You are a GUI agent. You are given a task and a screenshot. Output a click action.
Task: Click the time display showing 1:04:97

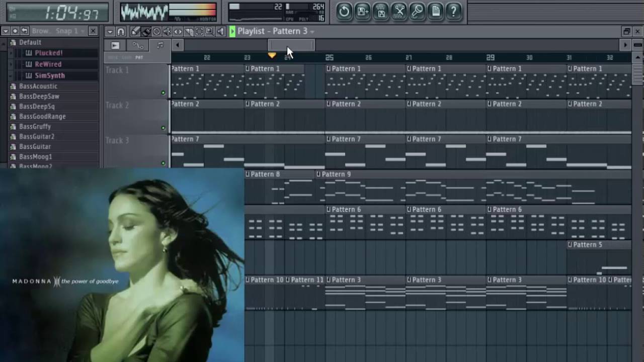57,12
